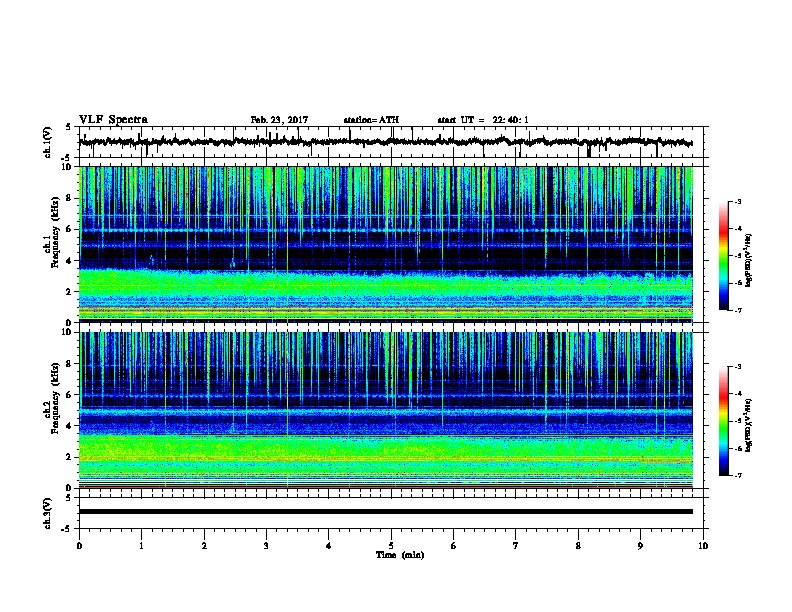Image resolution: width=792 pixels, height=612 pixels.
Task: Click the "4" kHz tick of ch.2 spectrogram
Action: click(x=70, y=426)
